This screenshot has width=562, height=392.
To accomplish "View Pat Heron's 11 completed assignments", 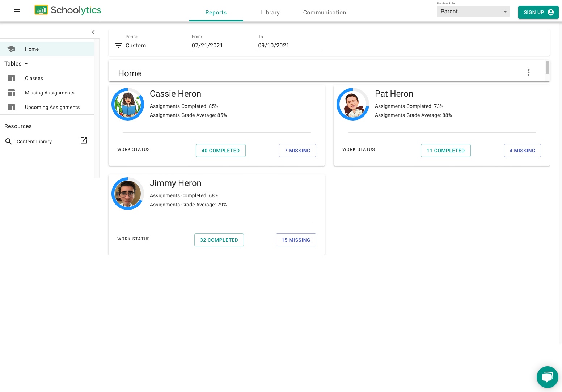I will [446, 151].
